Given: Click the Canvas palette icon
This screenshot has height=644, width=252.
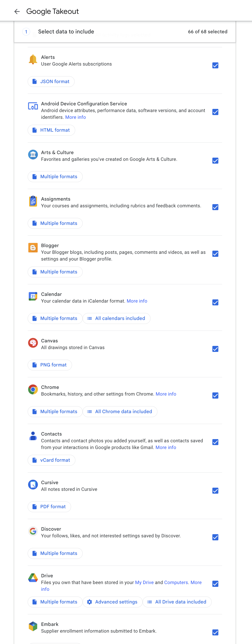Looking at the screenshot, I should tap(33, 343).
